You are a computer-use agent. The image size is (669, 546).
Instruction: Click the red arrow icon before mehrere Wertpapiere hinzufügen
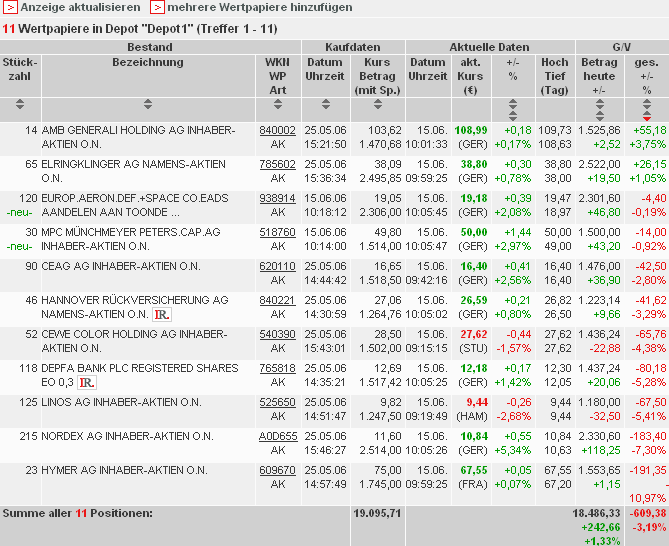157,7
